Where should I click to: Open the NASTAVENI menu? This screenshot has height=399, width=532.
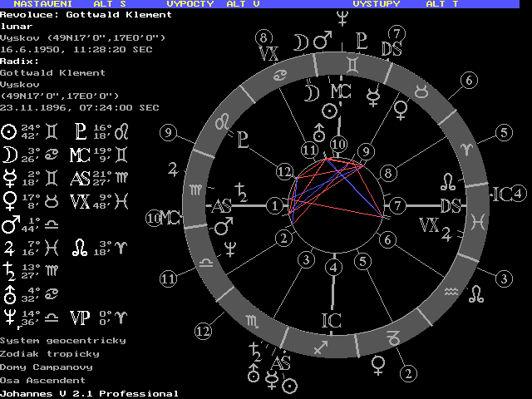pyautogui.click(x=40, y=4)
